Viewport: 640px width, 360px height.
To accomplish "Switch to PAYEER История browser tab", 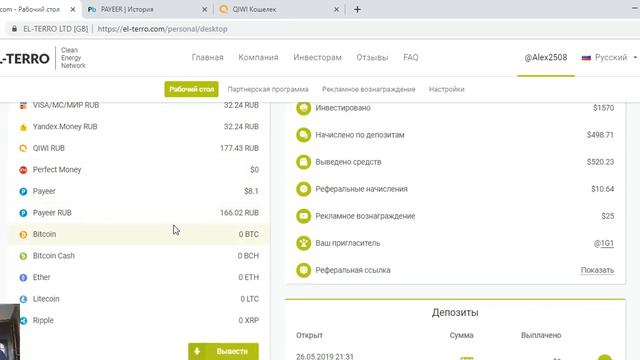I will tap(148, 9).
